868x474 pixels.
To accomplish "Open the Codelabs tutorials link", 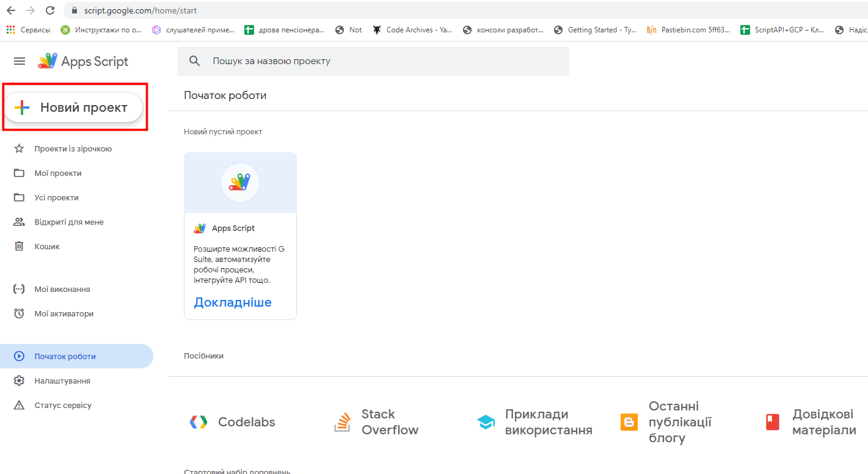I will click(233, 422).
